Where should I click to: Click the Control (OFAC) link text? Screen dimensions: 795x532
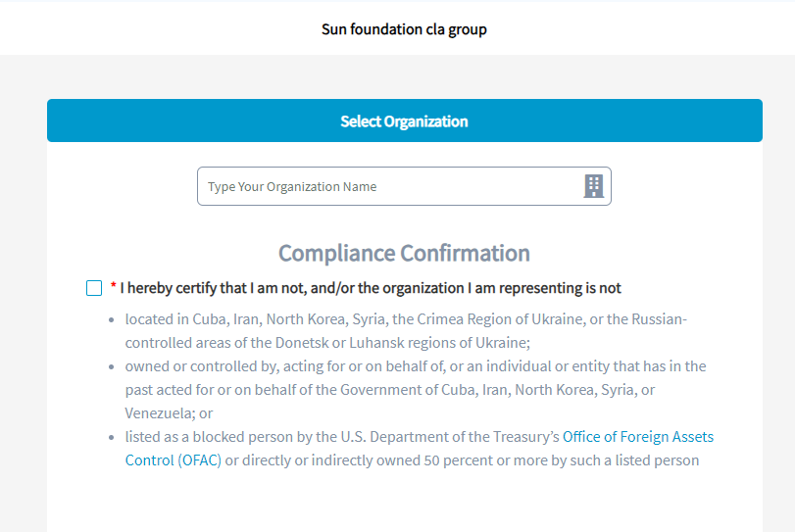pyautogui.click(x=174, y=460)
